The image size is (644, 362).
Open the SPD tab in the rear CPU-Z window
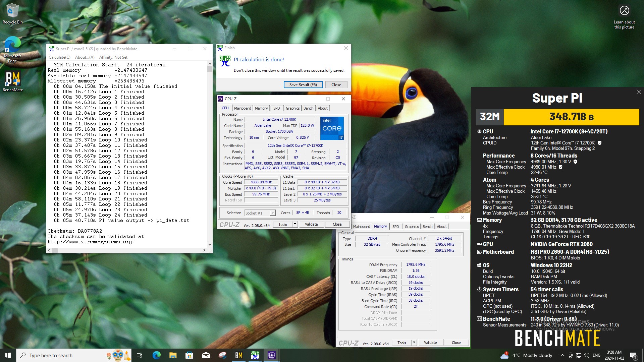tap(396, 227)
